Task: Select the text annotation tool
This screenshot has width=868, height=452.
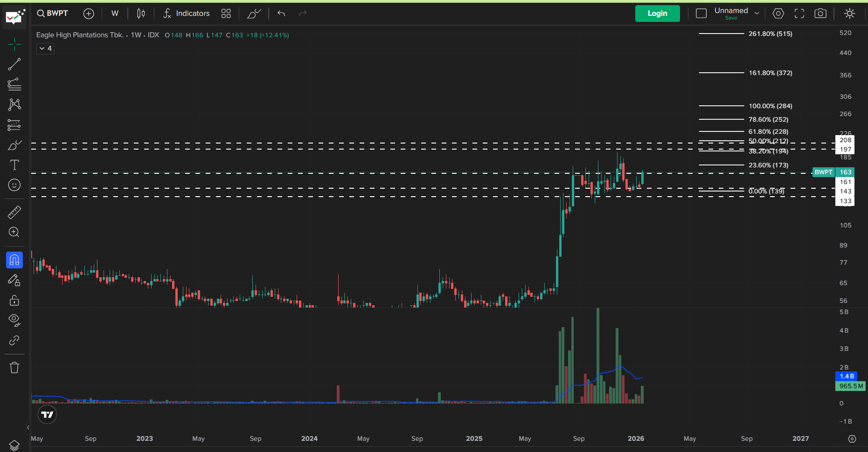Action: [14, 165]
